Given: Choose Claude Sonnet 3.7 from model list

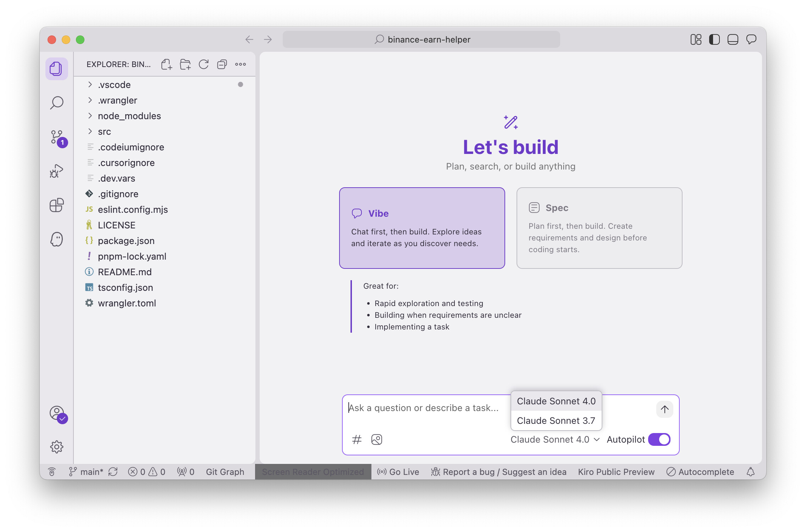Looking at the screenshot, I should click(x=556, y=421).
